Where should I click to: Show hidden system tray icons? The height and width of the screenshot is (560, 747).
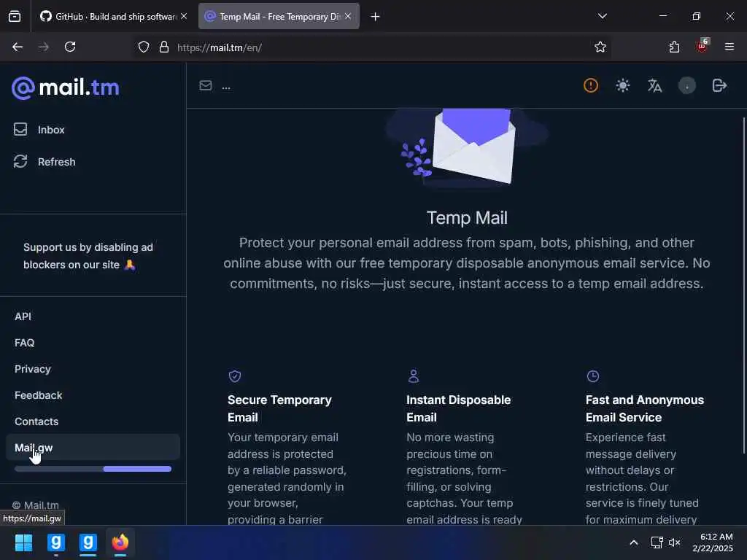click(634, 542)
